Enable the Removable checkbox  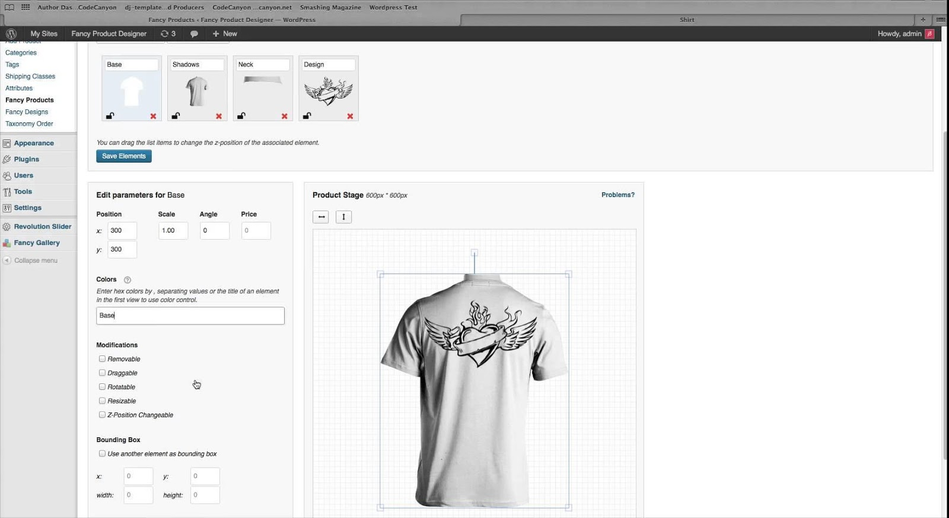[x=102, y=359]
